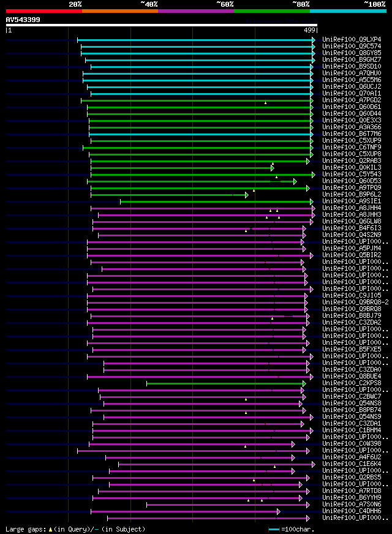Open the UniRef100_Q2RBS5 hit label
The height and width of the screenshot is (534, 392).
(x=352, y=477)
